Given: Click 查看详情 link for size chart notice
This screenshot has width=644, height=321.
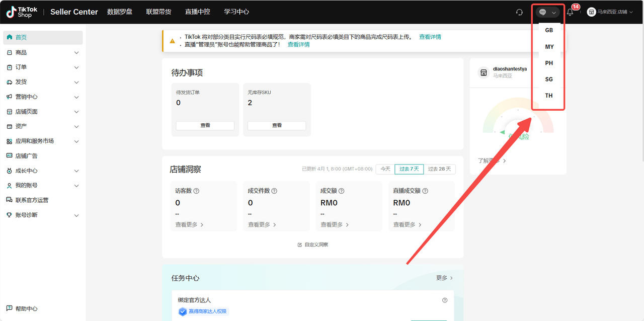Looking at the screenshot, I should pyautogui.click(x=430, y=36).
